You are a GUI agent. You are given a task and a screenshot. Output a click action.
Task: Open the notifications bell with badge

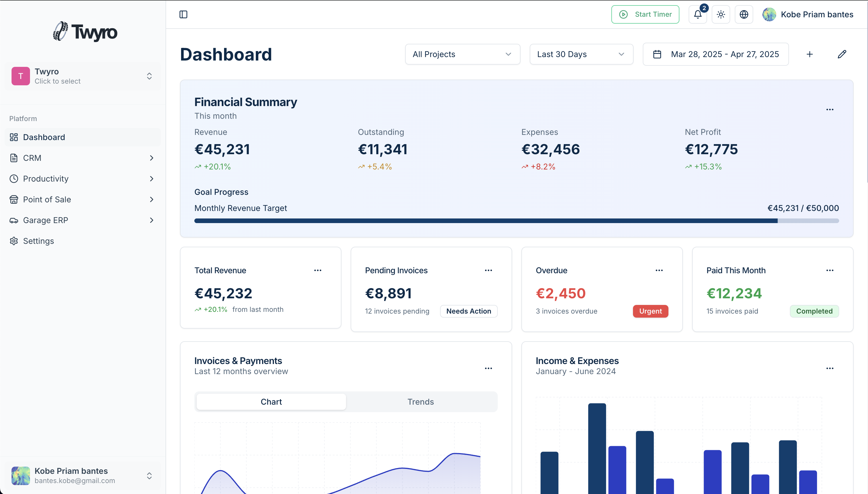[697, 14]
